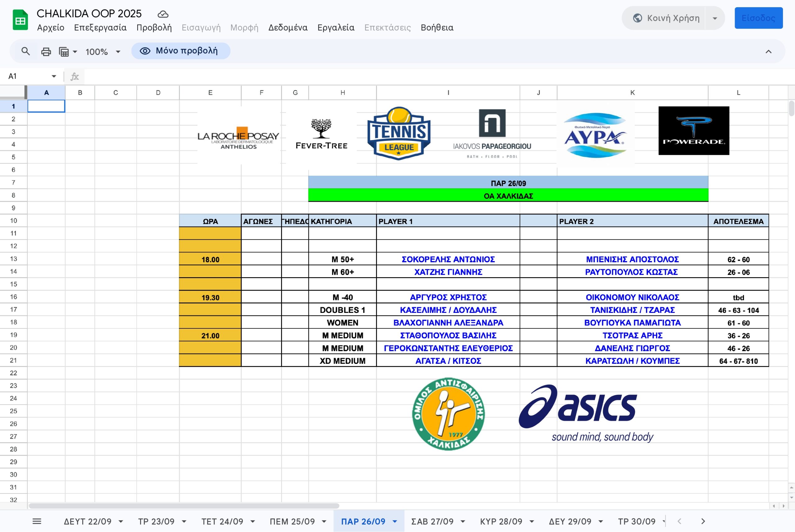Click the Είσοδος sign-in button
795x532 pixels.
point(758,18)
